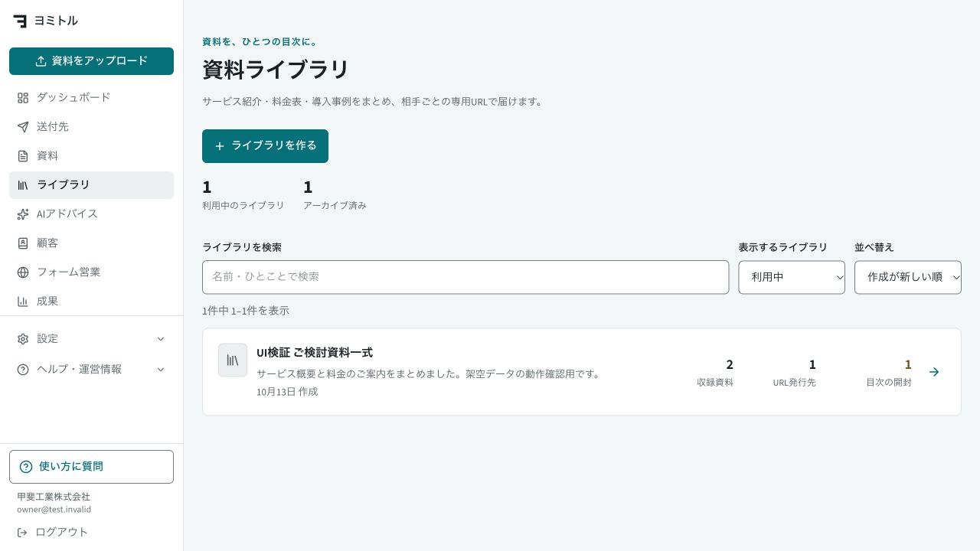Click the 10月13日 作成 date text

coord(287,392)
